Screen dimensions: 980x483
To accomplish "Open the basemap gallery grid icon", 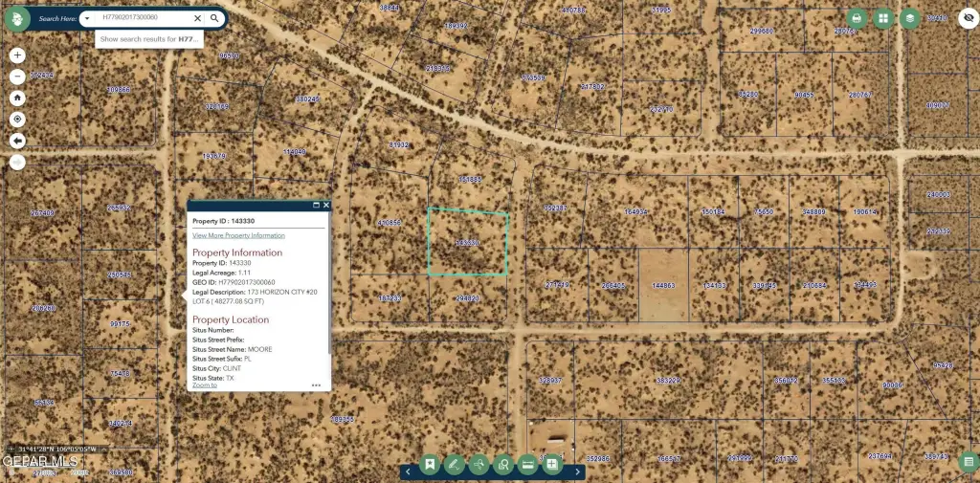I will [x=882, y=18].
